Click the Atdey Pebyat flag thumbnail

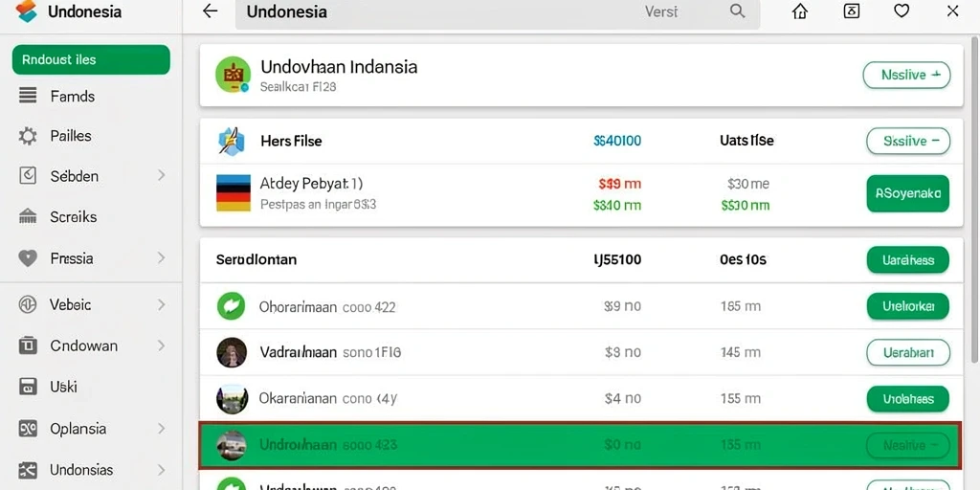[x=234, y=192]
